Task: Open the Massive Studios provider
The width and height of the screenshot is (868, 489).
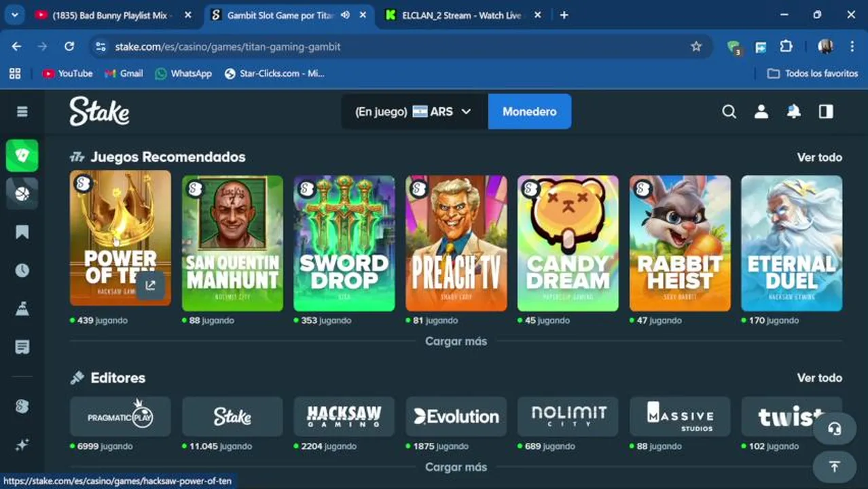Action: pyautogui.click(x=680, y=416)
